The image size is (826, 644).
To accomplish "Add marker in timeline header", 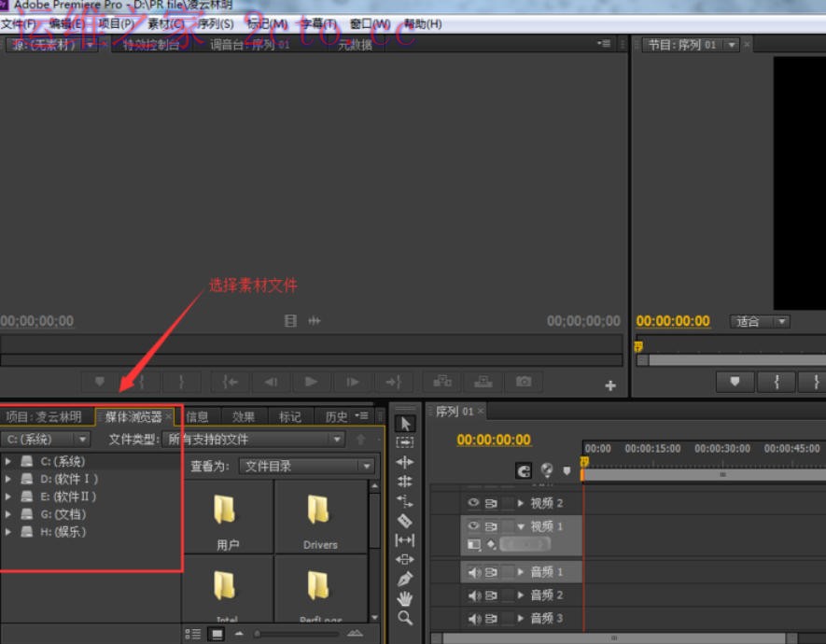I will coord(567,470).
